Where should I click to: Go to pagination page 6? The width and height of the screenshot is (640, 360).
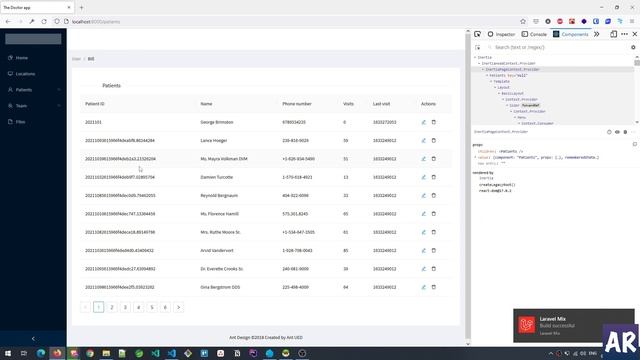point(165,307)
